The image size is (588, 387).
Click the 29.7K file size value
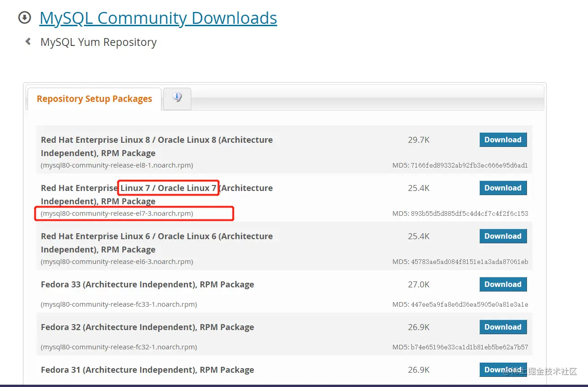(419, 140)
